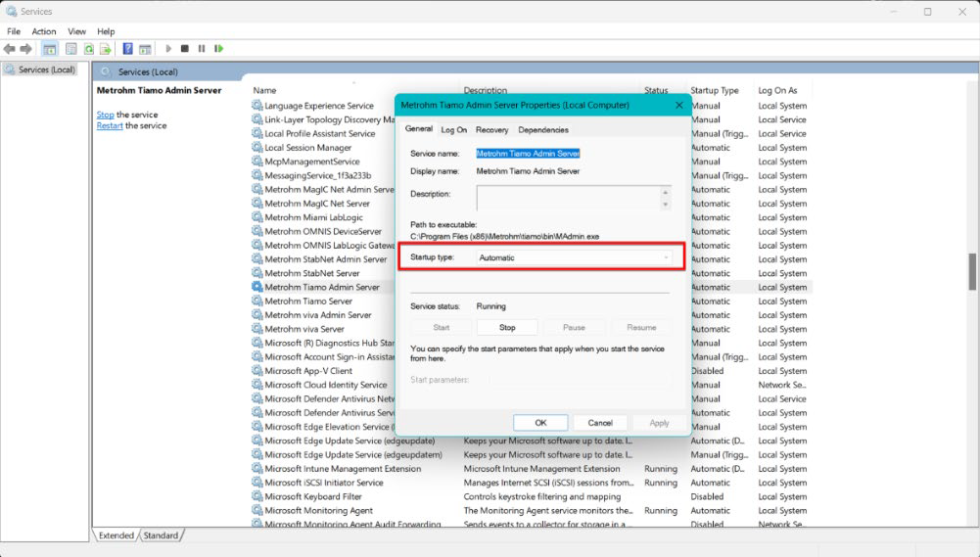The image size is (980, 557).
Task: Select the Metrohm Tiamo Server row
Action: click(x=308, y=301)
